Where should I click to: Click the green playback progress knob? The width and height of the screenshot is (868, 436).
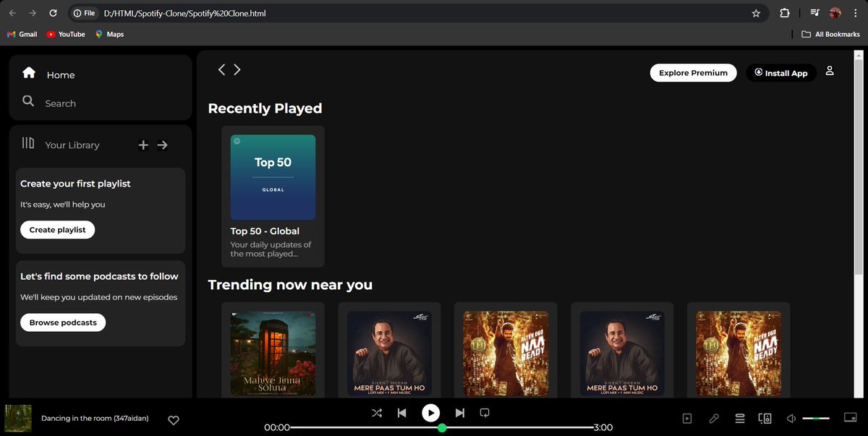click(x=442, y=428)
